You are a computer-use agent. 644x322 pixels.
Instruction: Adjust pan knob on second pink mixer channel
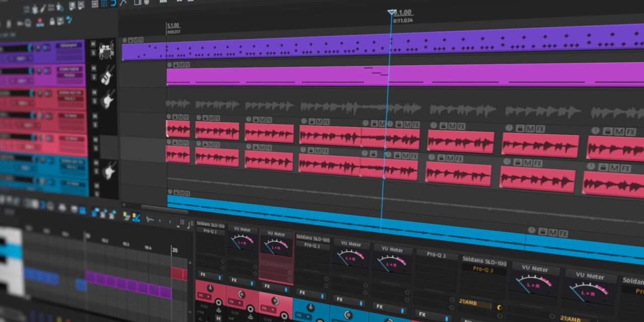tap(242, 293)
